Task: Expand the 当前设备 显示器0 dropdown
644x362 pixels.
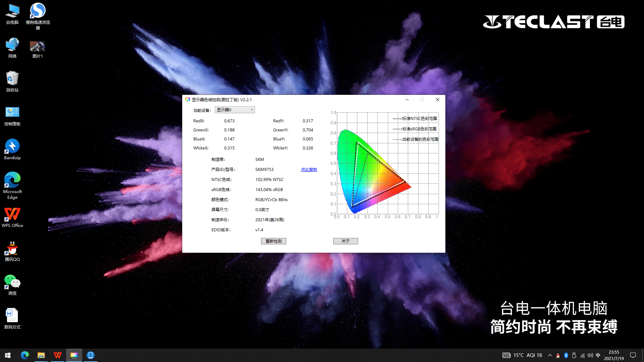Action: pyautogui.click(x=235, y=110)
